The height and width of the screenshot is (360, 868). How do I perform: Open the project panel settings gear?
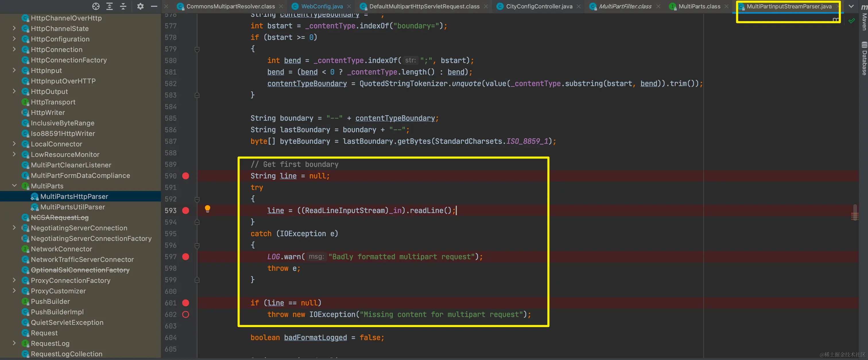pyautogui.click(x=140, y=6)
